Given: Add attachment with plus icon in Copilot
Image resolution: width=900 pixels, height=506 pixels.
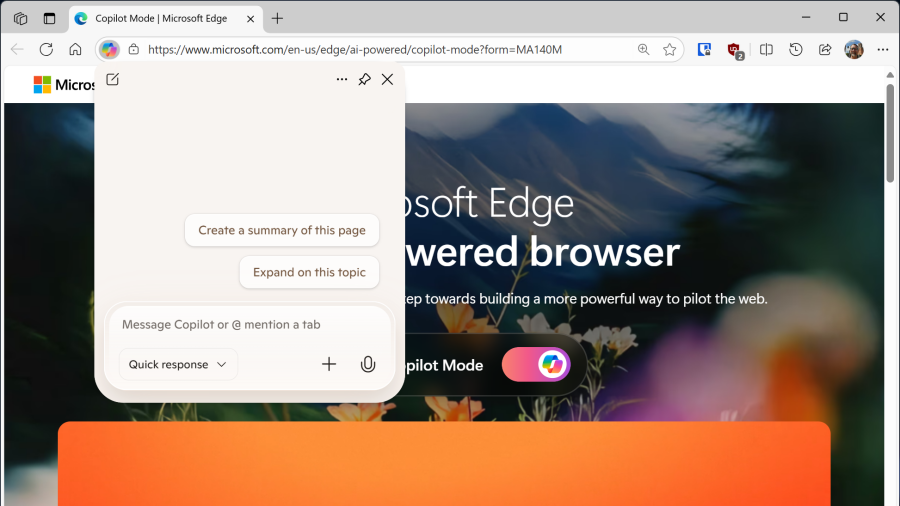Looking at the screenshot, I should coord(329,364).
